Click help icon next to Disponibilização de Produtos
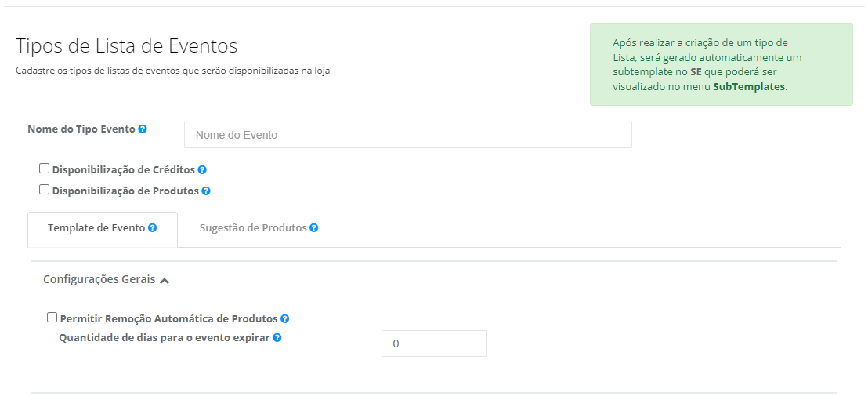Image resolution: width=868 pixels, height=396 pixels. 206,191
